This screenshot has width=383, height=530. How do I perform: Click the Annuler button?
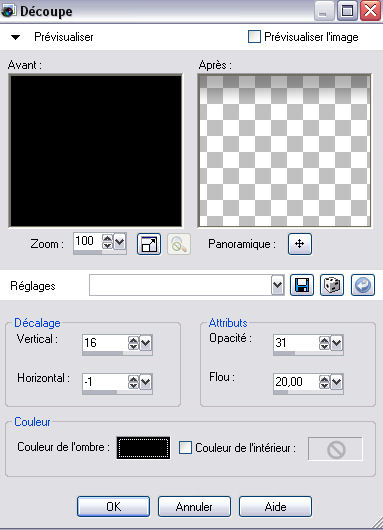pyautogui.click(x=194, y=506)
